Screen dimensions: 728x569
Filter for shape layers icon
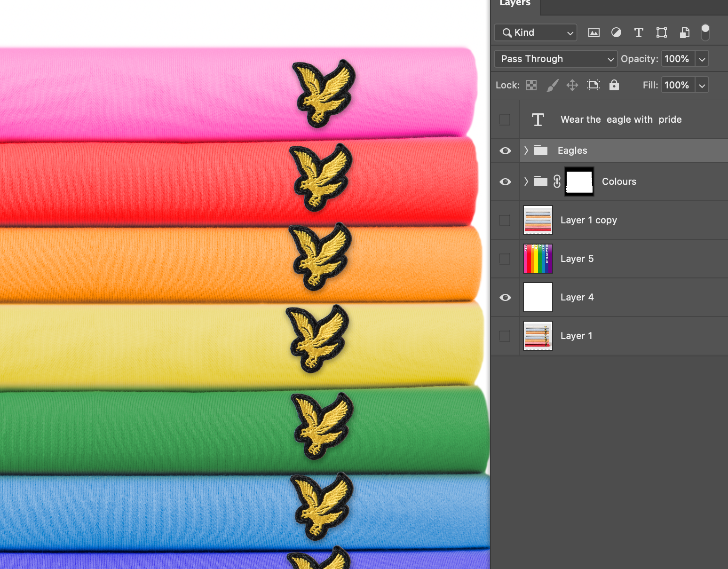pyautogui.click(x=662, y=32)
